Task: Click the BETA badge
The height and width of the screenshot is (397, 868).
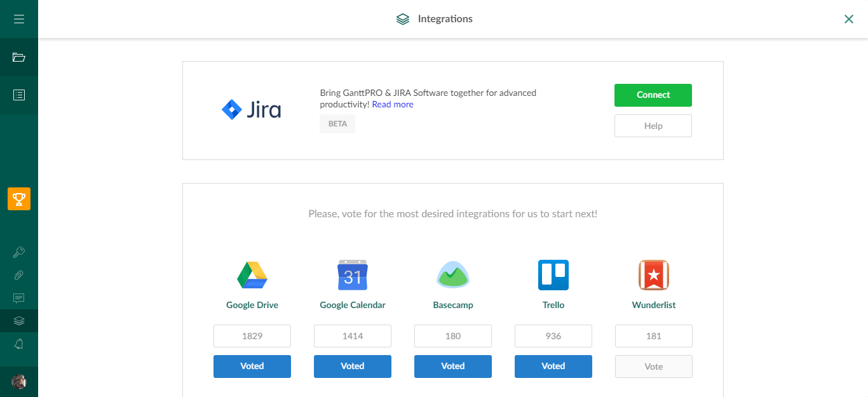Action: (x=337, y=124)
